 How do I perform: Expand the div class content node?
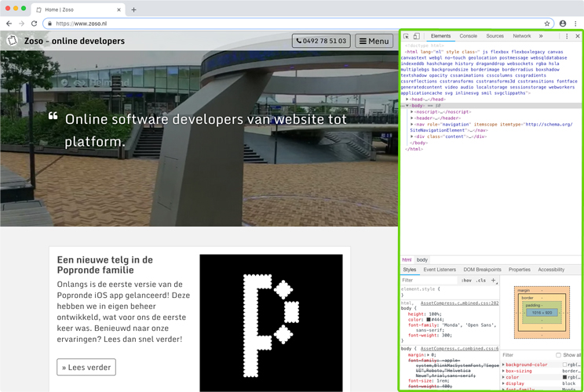click(412, 136)
